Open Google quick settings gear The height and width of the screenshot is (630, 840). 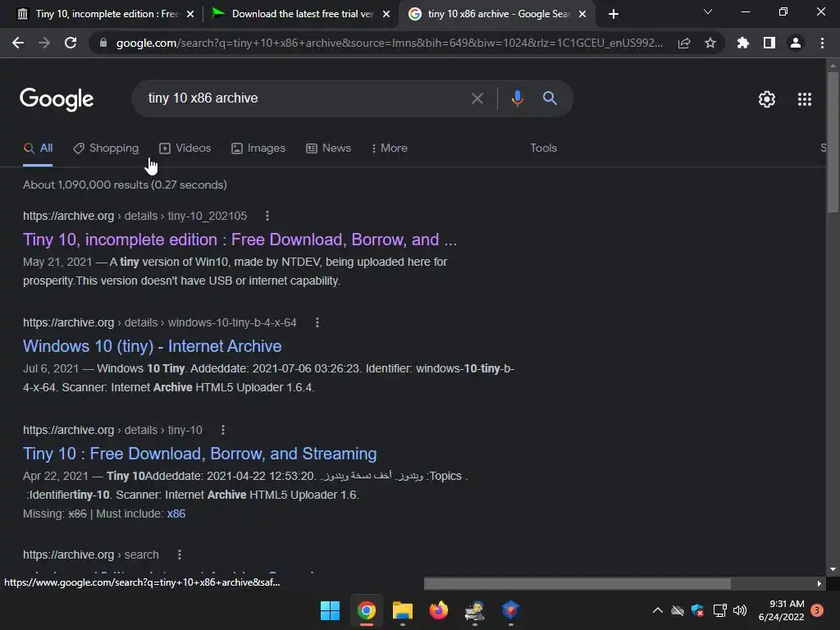(x=767, y=99)
